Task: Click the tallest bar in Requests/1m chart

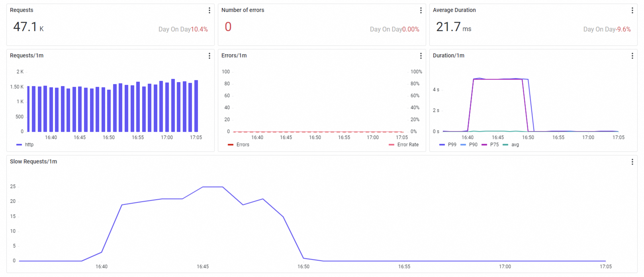Action: (173, 105)
